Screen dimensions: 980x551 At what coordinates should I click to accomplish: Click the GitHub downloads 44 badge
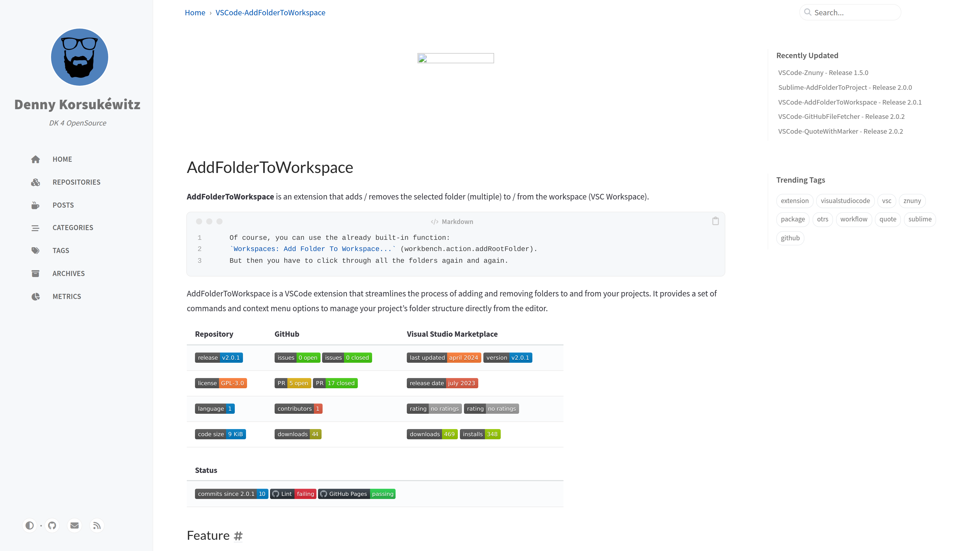(298, 434)
